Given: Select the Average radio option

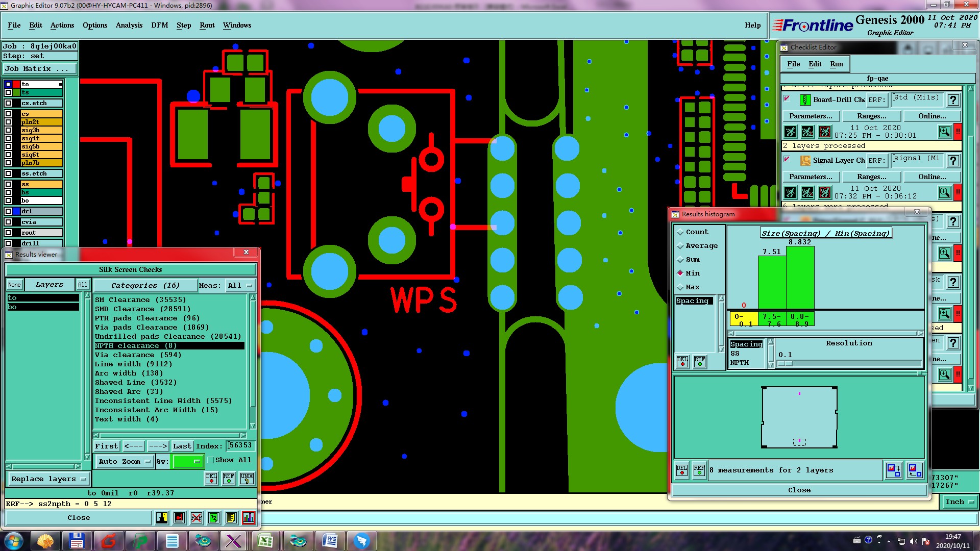Looking at the screenshot, I should [680, 246].
